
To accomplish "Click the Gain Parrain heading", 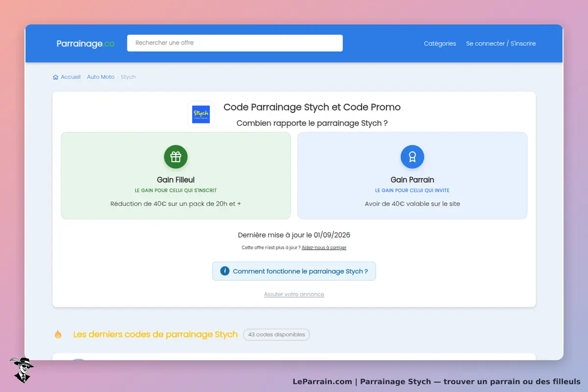I will (x=412, y=180).
